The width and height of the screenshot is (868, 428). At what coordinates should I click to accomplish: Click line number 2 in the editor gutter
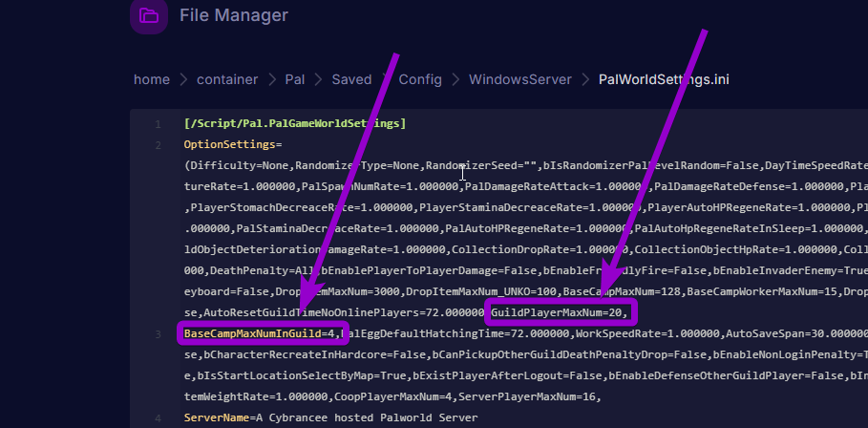point(158,145)
